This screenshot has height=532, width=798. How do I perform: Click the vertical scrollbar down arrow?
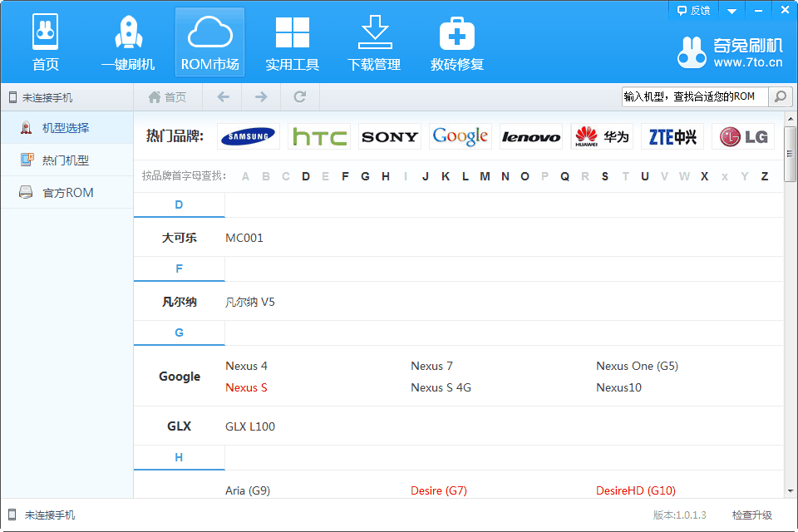point(790,492)
